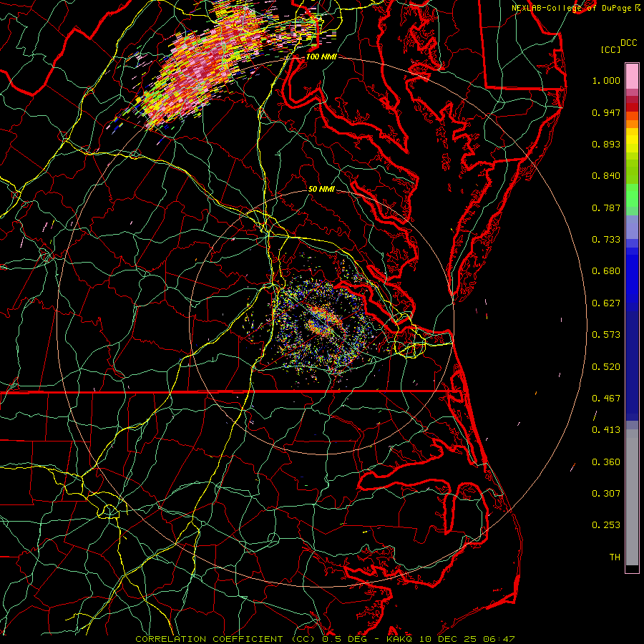Viewport: 644px width, 644px height.
Task: Select the 0.307 legend value
Action: coord(606,494)
